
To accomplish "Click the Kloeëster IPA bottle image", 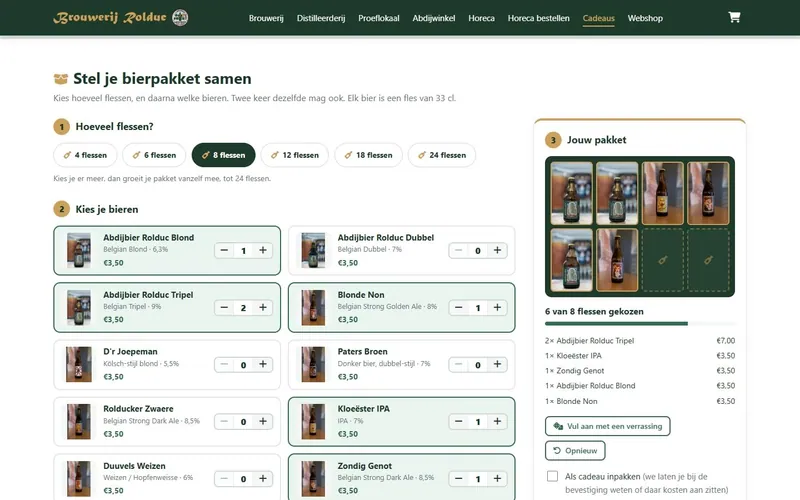I will tap(313, 421).
